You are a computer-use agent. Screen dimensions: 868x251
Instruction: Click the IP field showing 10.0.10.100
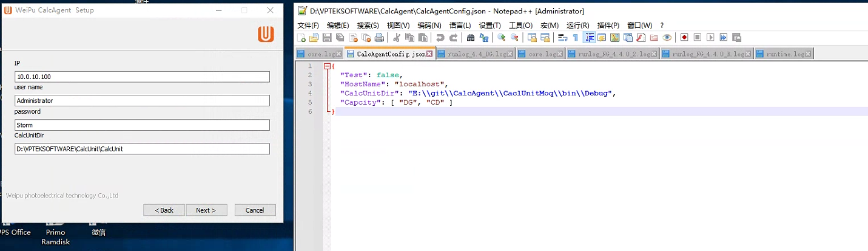pos(142,77)
